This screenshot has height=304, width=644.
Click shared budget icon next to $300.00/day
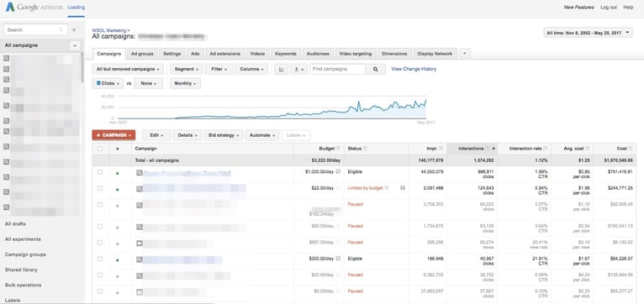coord(338,259)
